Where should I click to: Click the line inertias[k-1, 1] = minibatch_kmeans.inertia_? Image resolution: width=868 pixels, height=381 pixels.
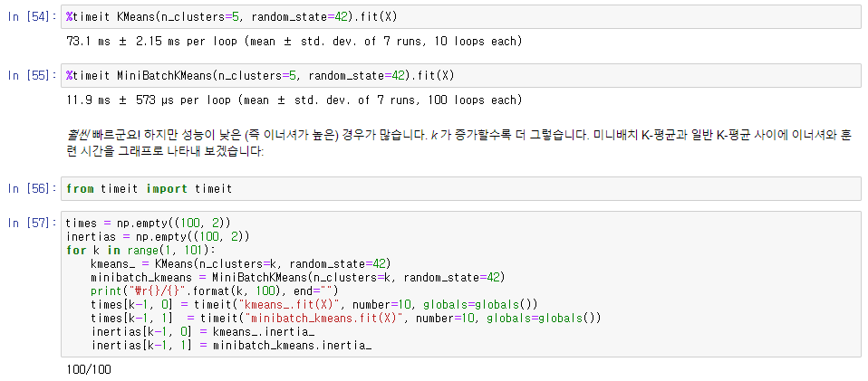tap(231, 346)
